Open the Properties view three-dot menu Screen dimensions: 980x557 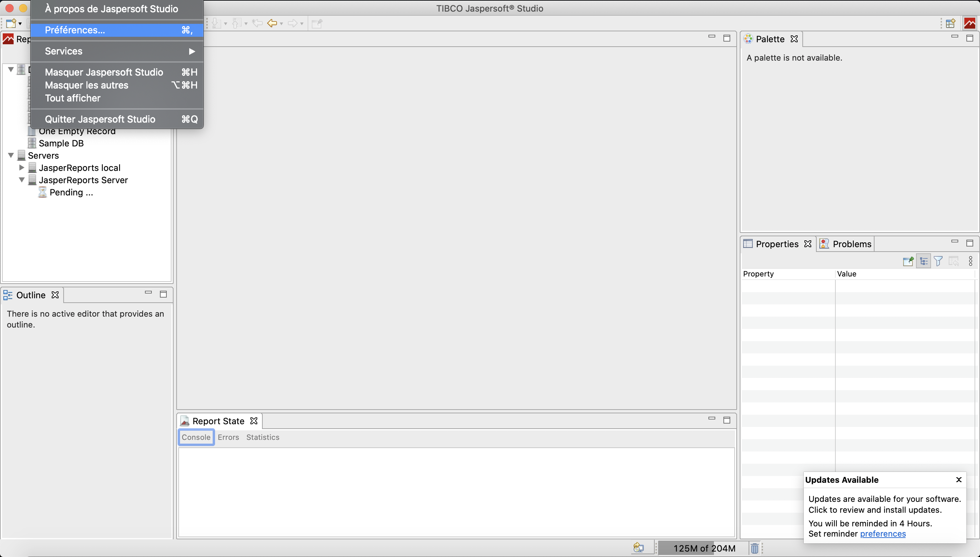coord(970,261)
